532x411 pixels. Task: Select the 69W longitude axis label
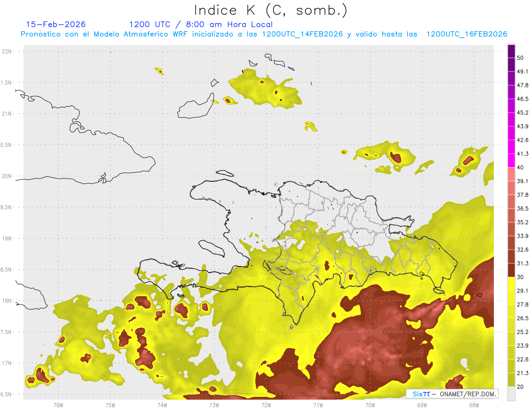[x=422, y=405]
